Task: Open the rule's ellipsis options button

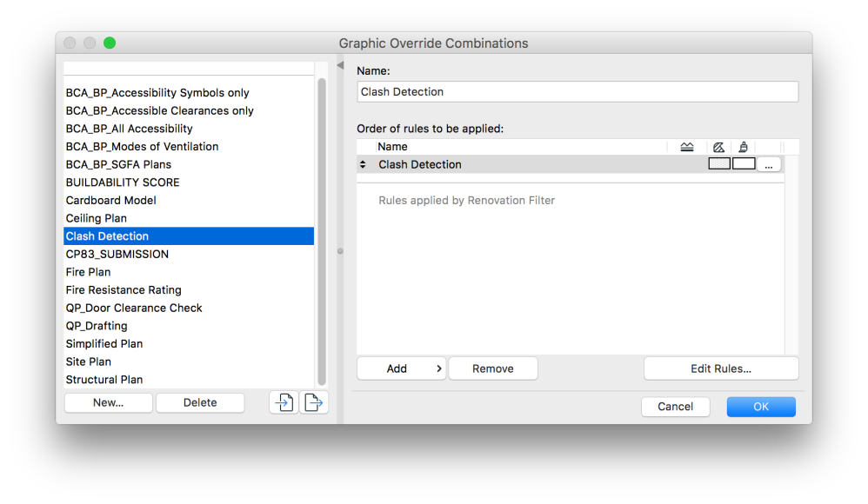Action: point(768,164)
